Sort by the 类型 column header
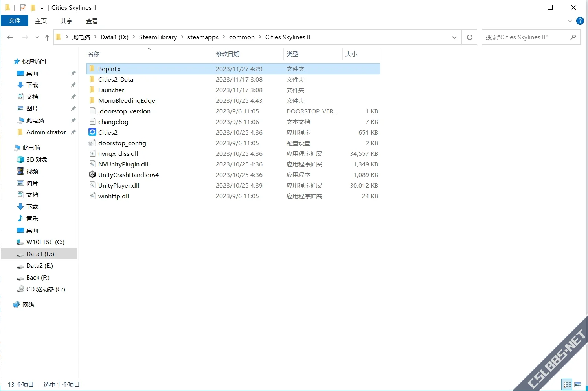 (292, 54)
